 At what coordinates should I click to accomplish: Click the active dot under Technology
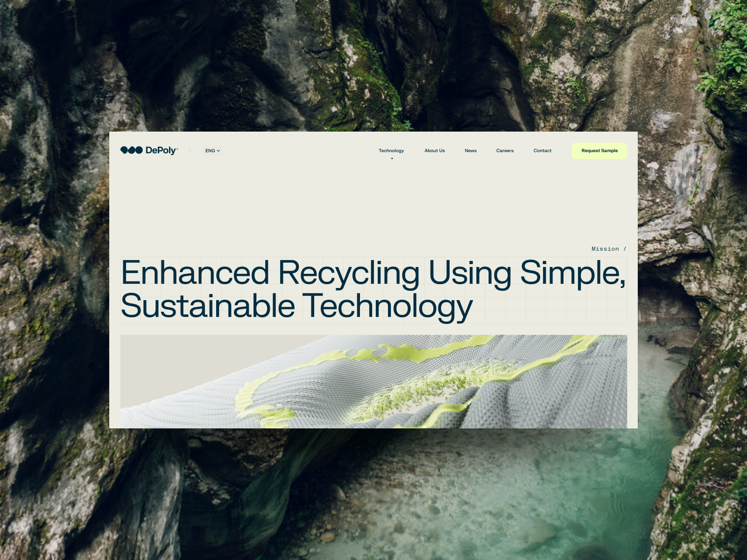(x=392, y=159)
